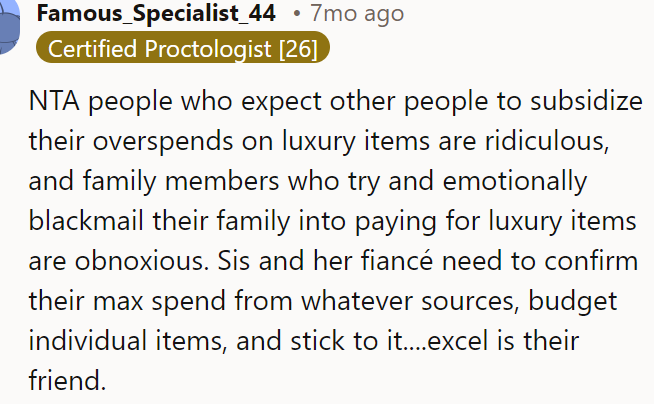The height and width of the screenshot is (404, 654).
Task: Click the word "obnoxious" in the comment
Action: 141,262
